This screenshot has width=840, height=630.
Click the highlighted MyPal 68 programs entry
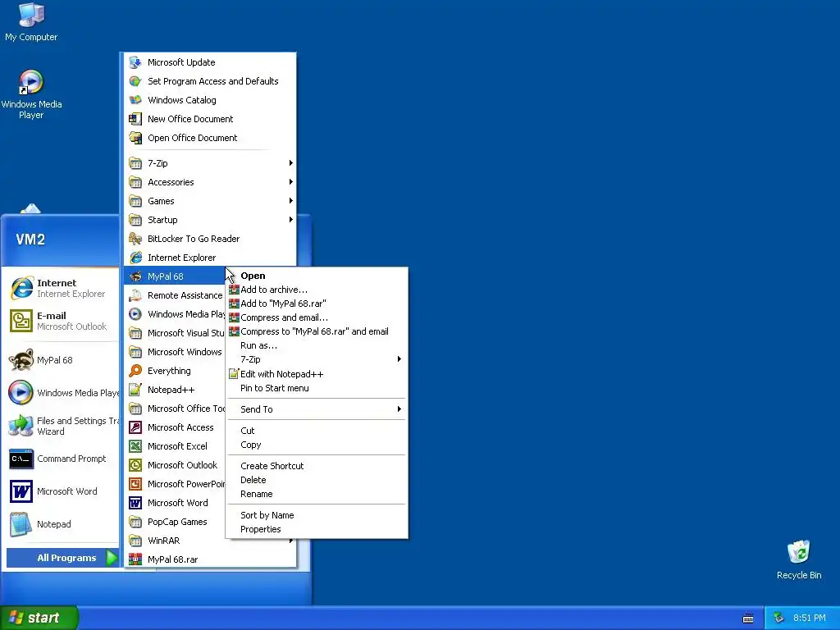coord(175,276)
